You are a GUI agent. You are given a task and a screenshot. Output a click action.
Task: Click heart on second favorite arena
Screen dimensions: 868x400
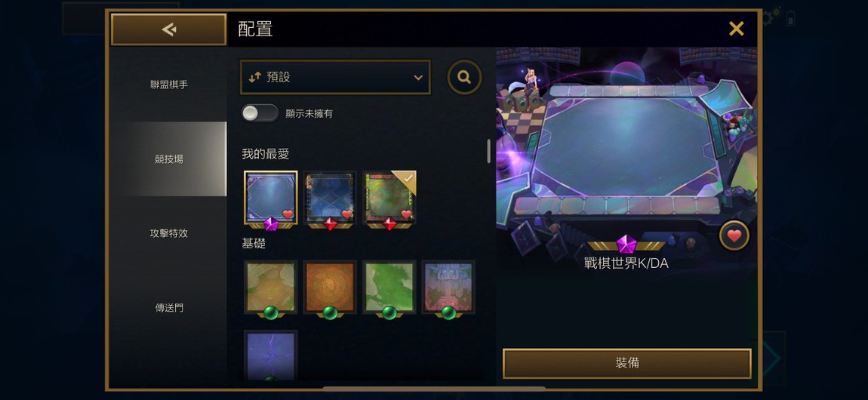point(347,214)
